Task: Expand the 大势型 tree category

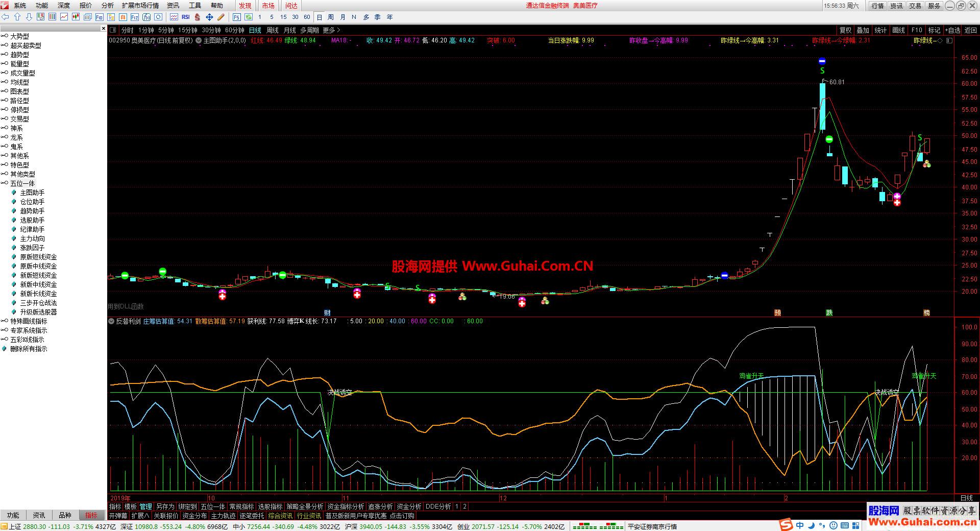Action: [5, 36]
